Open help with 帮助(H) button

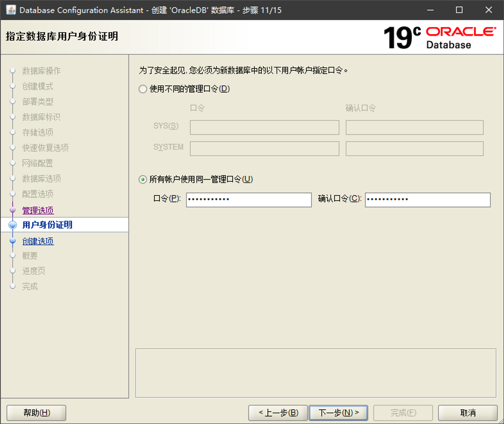pyautogui.click(x=36, y=413)
